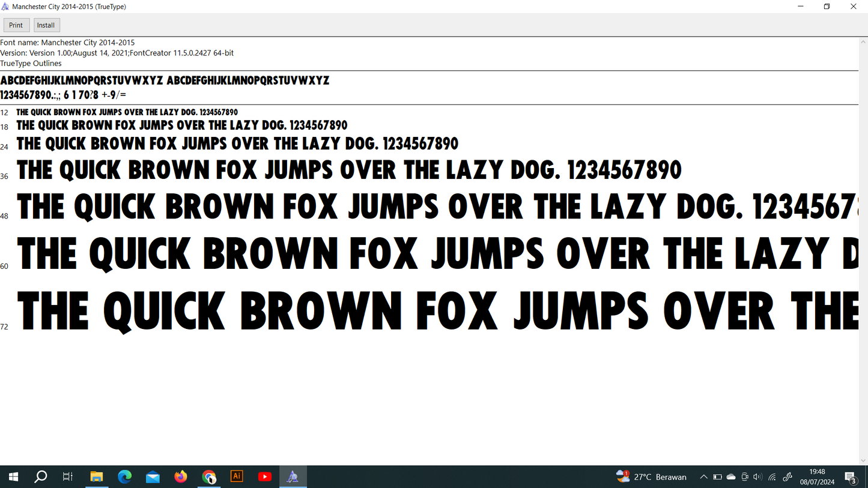
Task: Switch to Google Chrome in taskbar
Action: 209,477
